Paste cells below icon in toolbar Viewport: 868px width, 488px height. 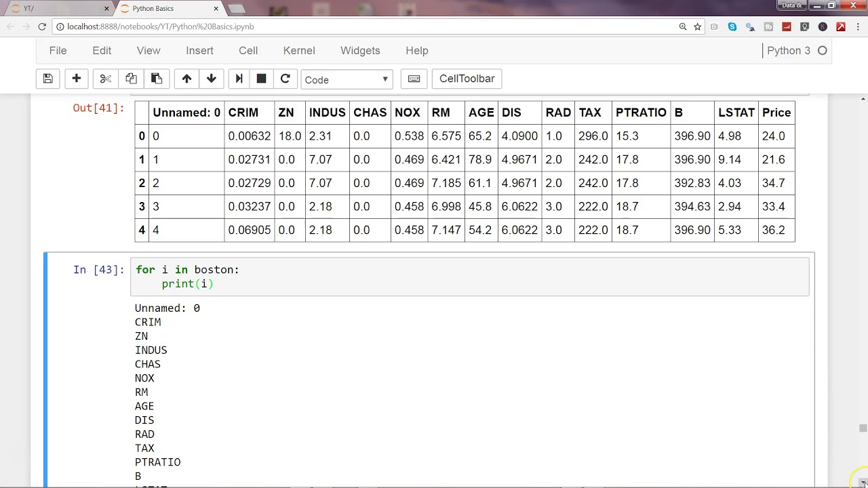point(157,79)
